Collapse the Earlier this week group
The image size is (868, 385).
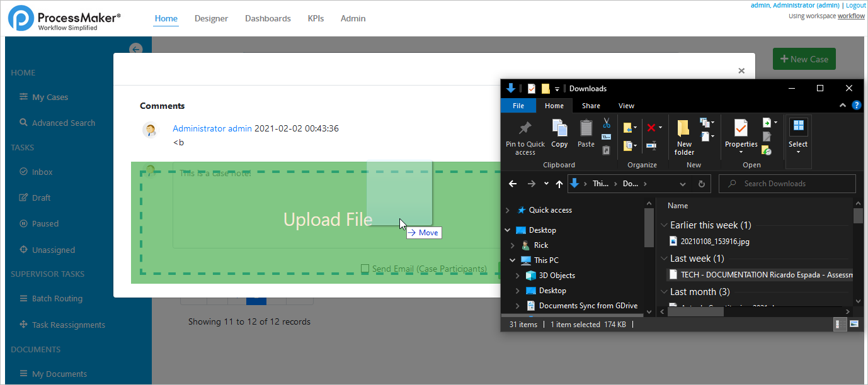(x=664, y=225)
